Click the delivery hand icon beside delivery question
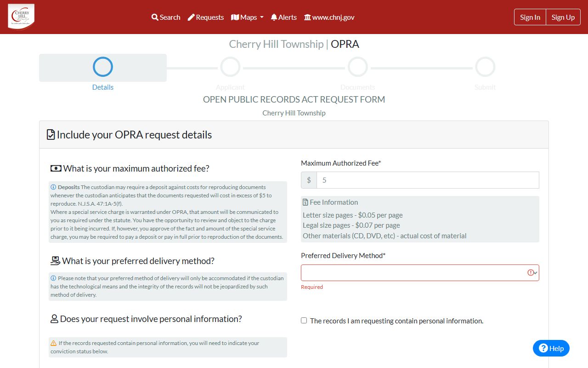 [x=55, y=261]
